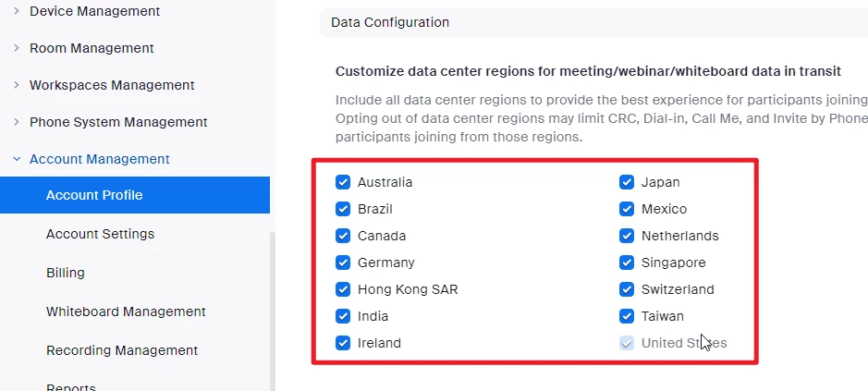Open Whiteboard Management in sidebar
The height and width of the screenshot is (391, 868).
(126, 312)
